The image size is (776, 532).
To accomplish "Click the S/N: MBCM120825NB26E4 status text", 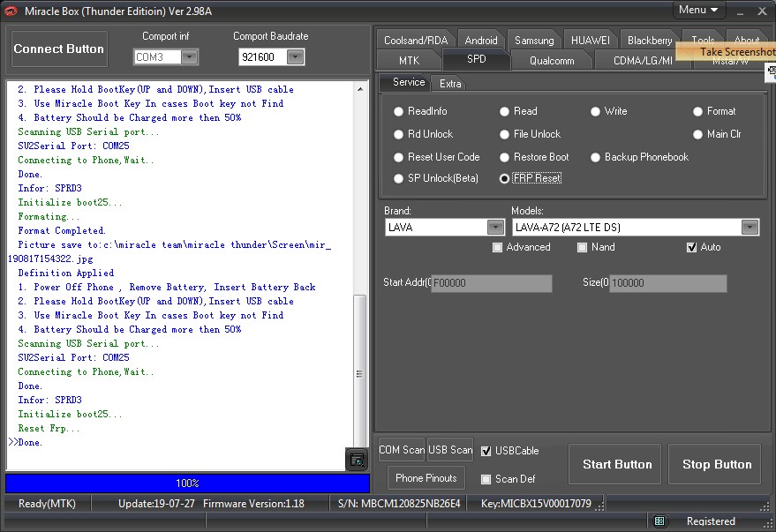I will [399, 504].
